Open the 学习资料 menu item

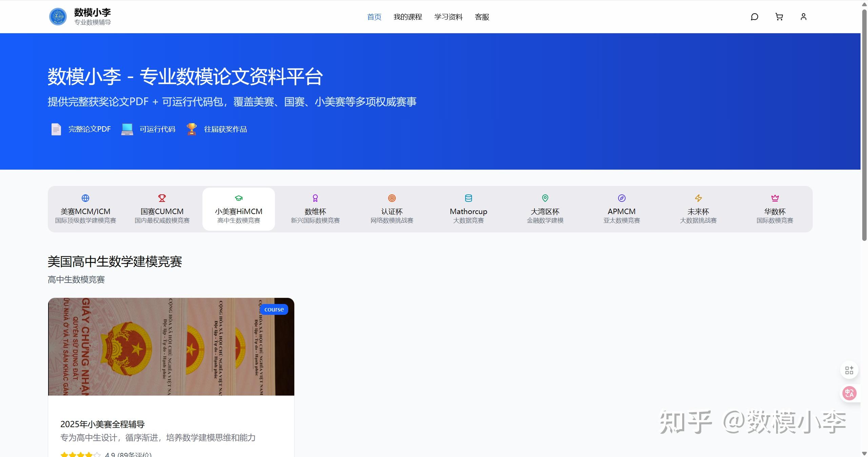[449, 17]
